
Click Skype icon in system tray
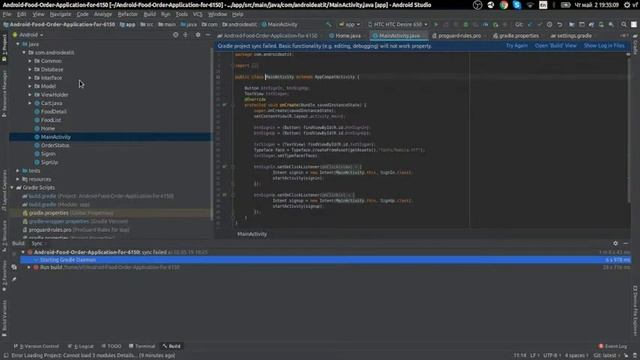[x=517, y=5]
